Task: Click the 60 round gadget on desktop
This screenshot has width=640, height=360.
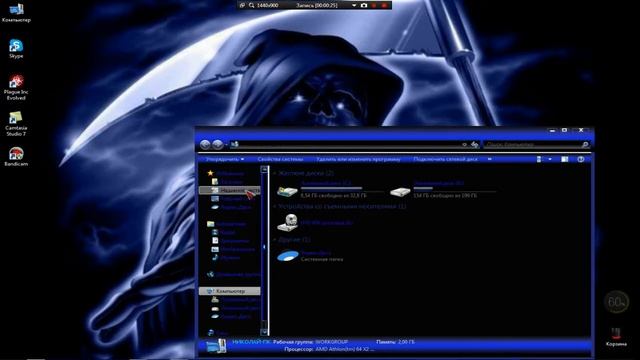Action: pyautogui.click(x=616, y=302)
